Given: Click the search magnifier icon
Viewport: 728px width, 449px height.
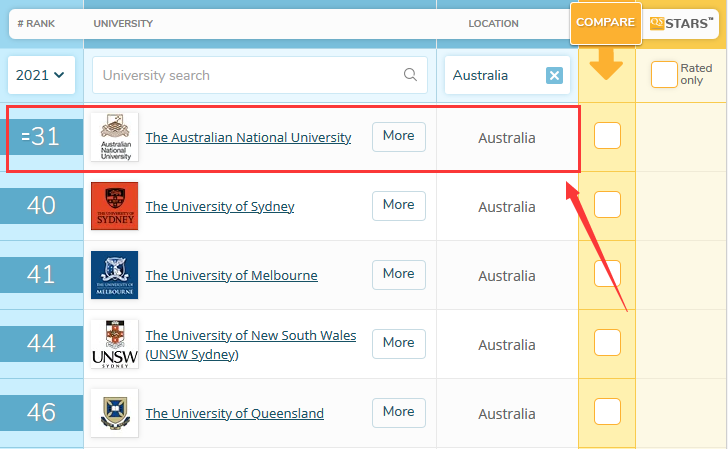Looking at the screenshot, I should [410, 75].
